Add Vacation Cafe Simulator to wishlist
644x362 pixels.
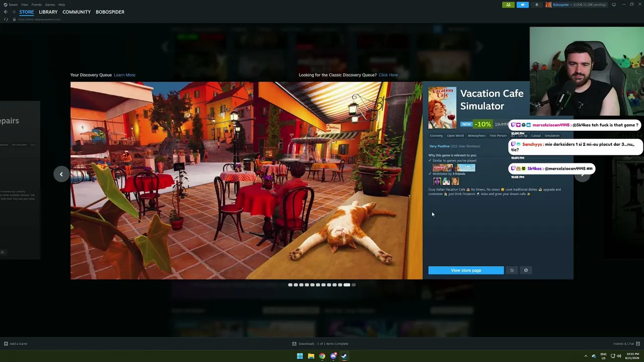(x=512, y=270)
